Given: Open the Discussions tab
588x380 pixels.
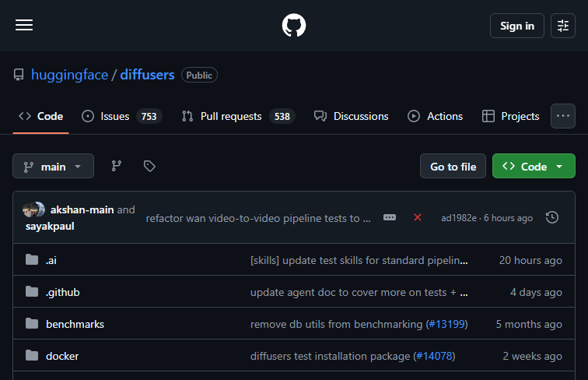Looking at the screenshot, I should coord(352,116).
